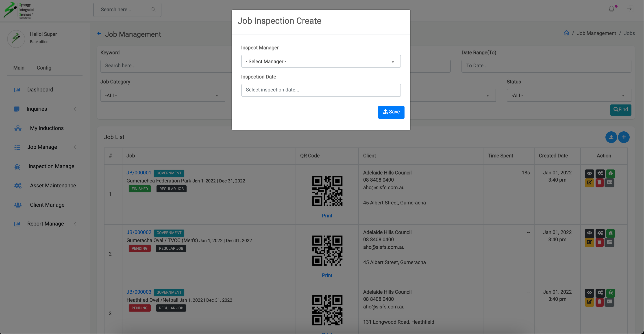
Task: Open the Status filter dropdown
Action: coord(569,95)
